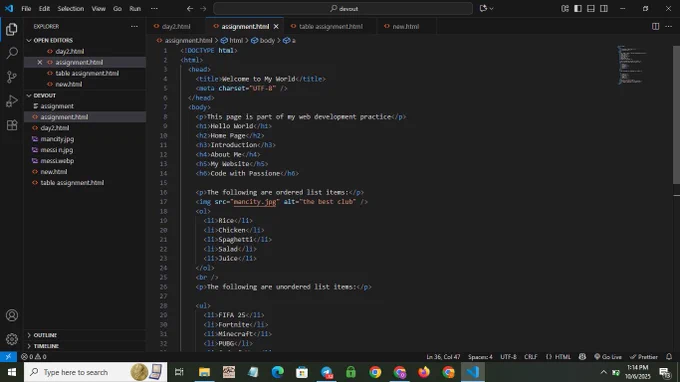Open notifications bell in status bar
This screenshot has width=680, height=382.
tap(669, 356)
